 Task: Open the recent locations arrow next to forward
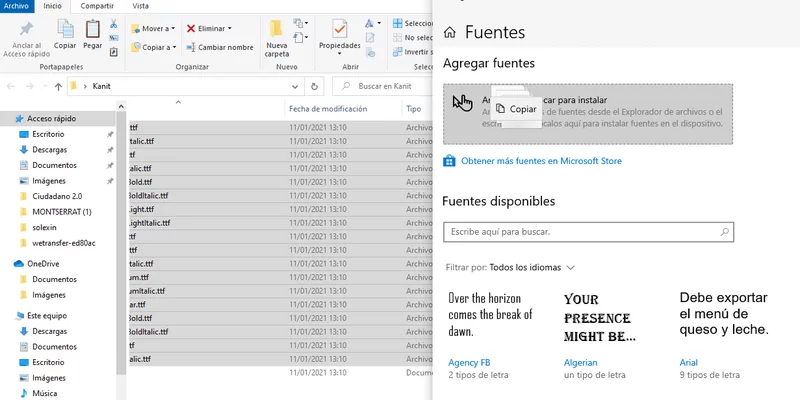point(43,87)
